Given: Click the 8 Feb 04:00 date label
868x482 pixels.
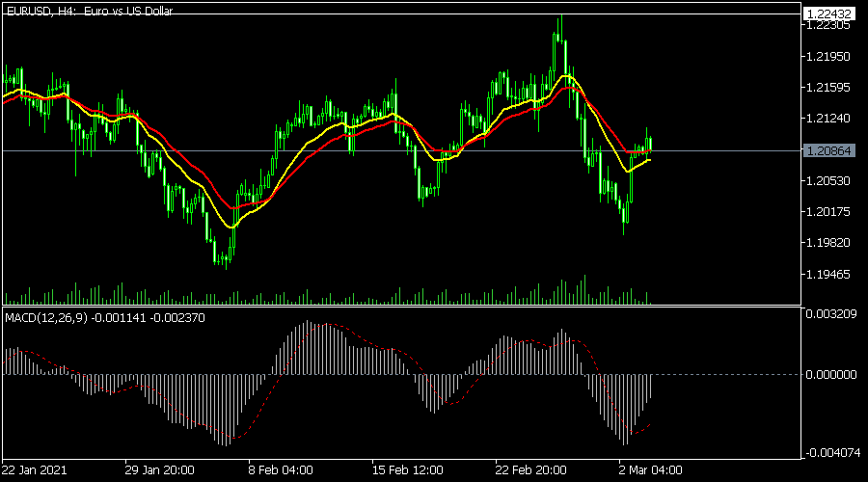Looking at the screenshot, I should [281, 470].
